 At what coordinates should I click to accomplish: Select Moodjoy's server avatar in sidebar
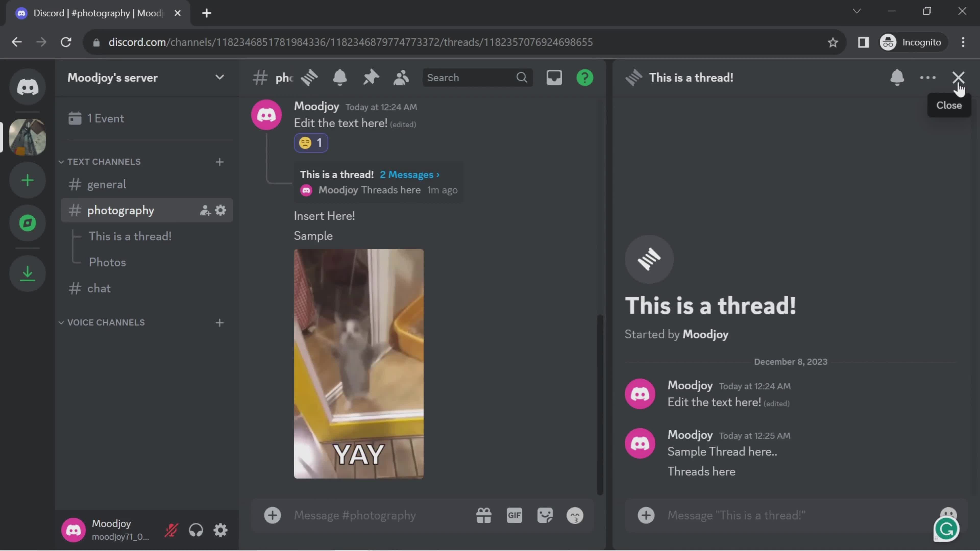[x=27, y=137]
